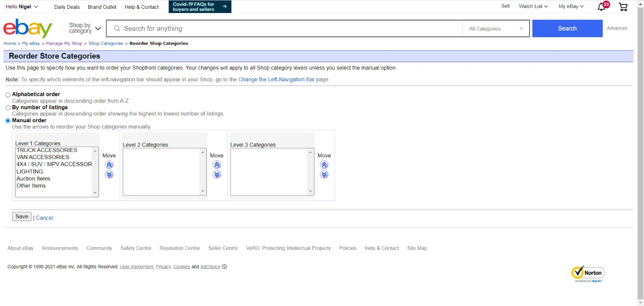Open the shopping cart icon
Screen dimensions: 644x306
(x=623, y=7)
